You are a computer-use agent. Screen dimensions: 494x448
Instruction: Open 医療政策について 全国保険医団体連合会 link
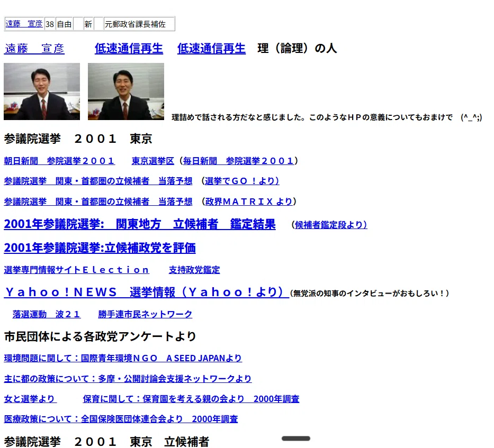[x=121, y=419]
